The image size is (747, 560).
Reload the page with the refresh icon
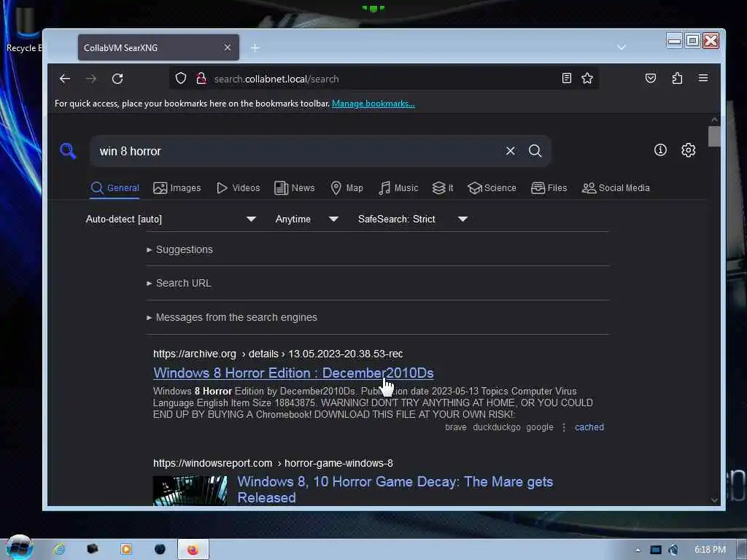(x=117, y=79)
